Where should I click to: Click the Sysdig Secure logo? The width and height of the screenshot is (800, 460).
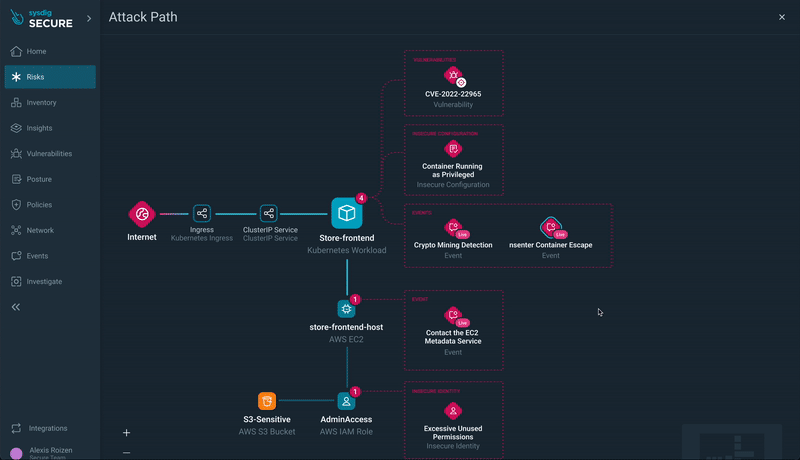tap(42, 18)
